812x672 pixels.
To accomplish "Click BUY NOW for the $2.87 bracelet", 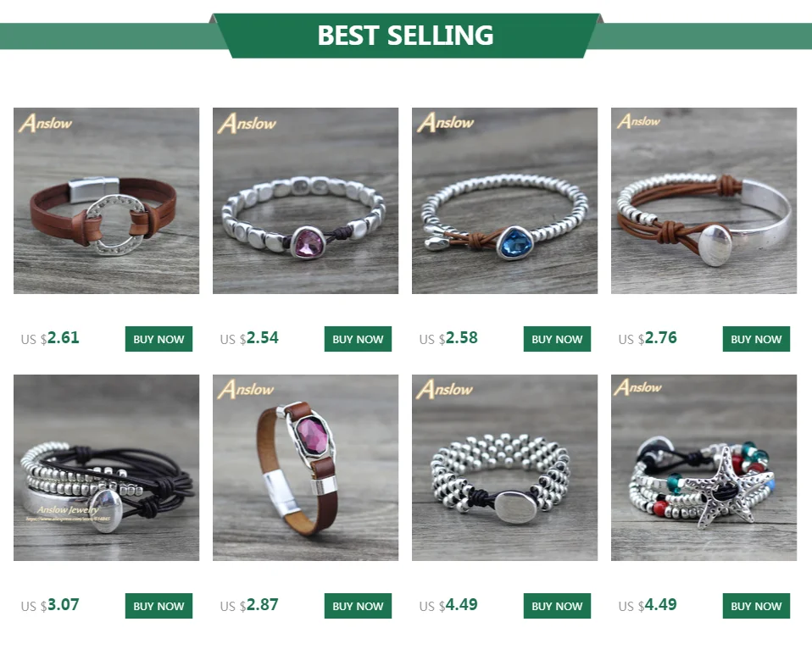I will (358, 606).
